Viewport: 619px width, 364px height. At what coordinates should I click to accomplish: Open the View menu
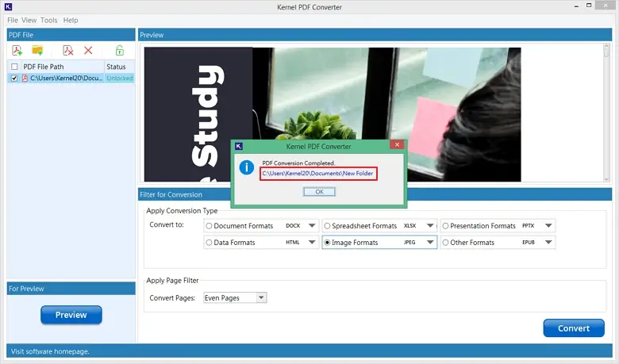tap(29, 20)
